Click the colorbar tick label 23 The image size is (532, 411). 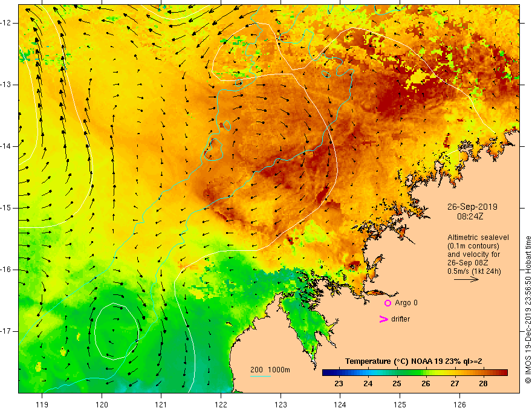[339, 384]
